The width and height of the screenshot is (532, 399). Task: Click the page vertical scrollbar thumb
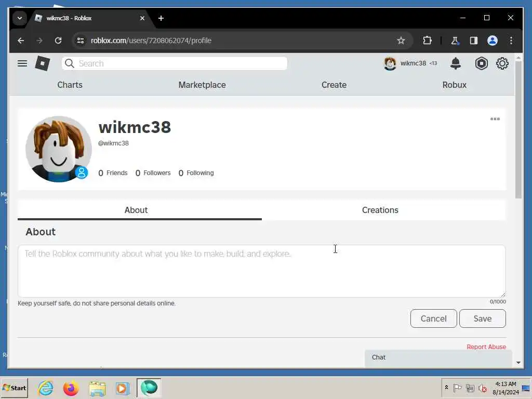[x=518, y=129]
